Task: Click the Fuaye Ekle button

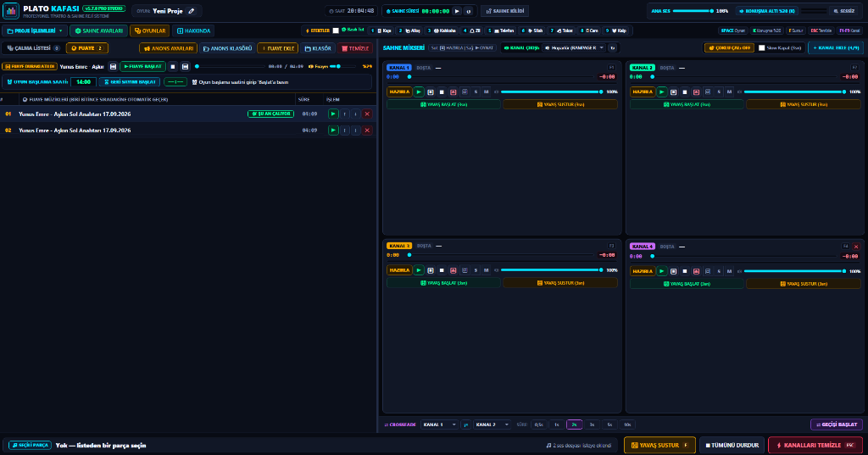Action: [278, 48]
